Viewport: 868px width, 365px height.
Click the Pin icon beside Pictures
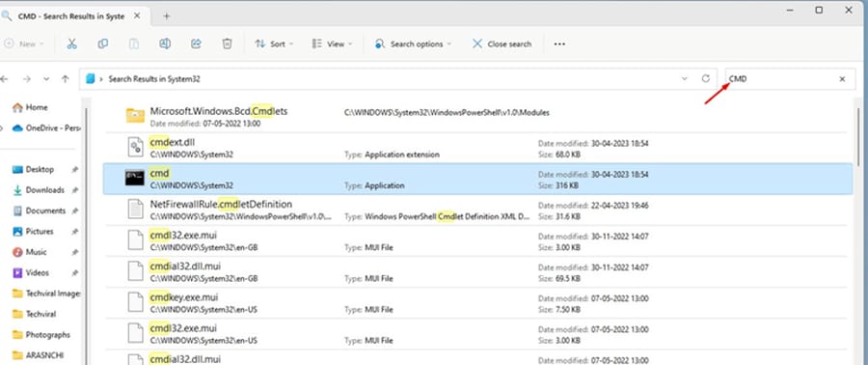tap(74, 232)
